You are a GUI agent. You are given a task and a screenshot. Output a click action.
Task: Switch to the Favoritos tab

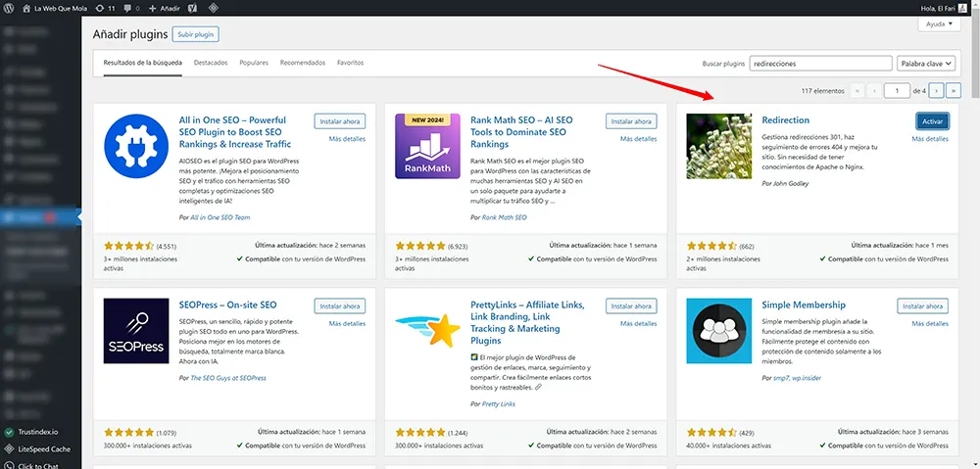point(350,63)
